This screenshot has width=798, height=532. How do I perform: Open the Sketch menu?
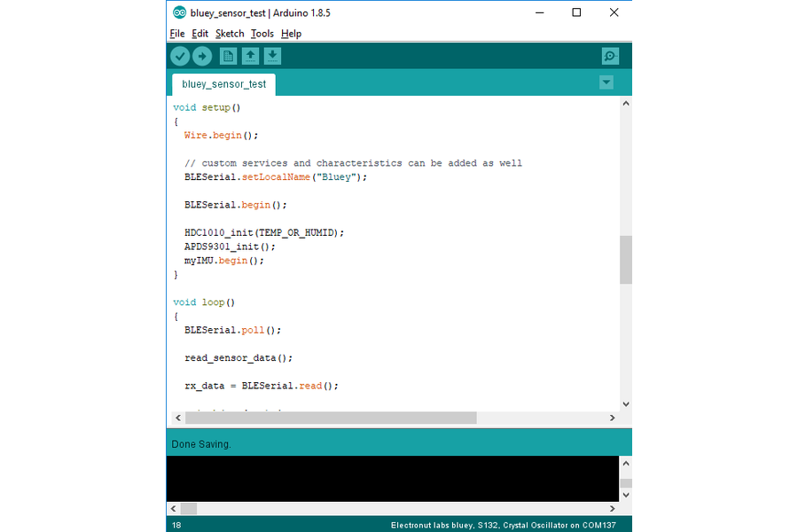click(x=230, y=34)
